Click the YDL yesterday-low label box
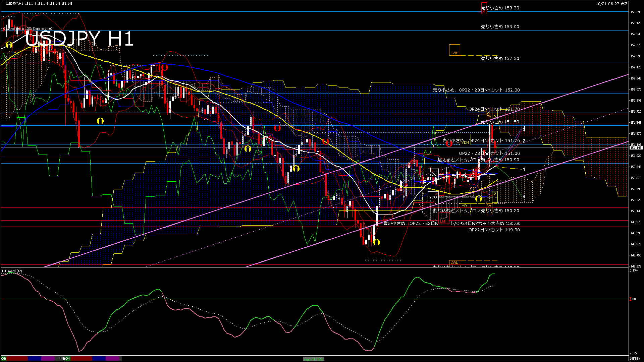Screen dimensions: 644x362 [465, 206]
